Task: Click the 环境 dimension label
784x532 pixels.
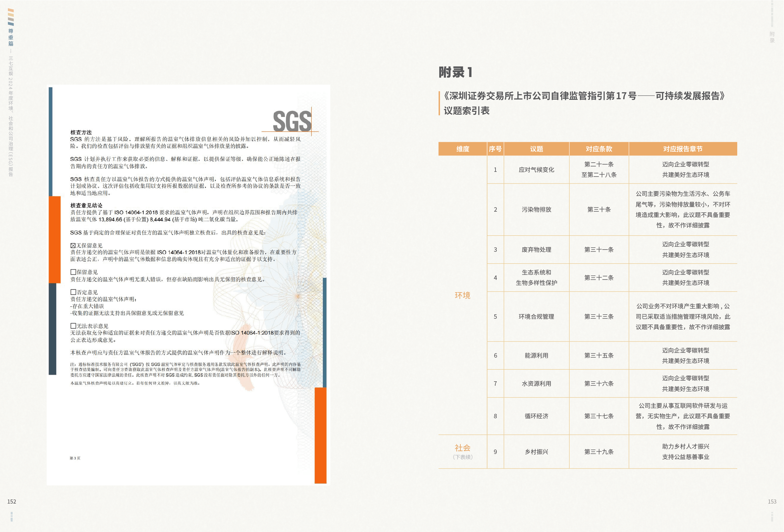Action: [462, 295]
